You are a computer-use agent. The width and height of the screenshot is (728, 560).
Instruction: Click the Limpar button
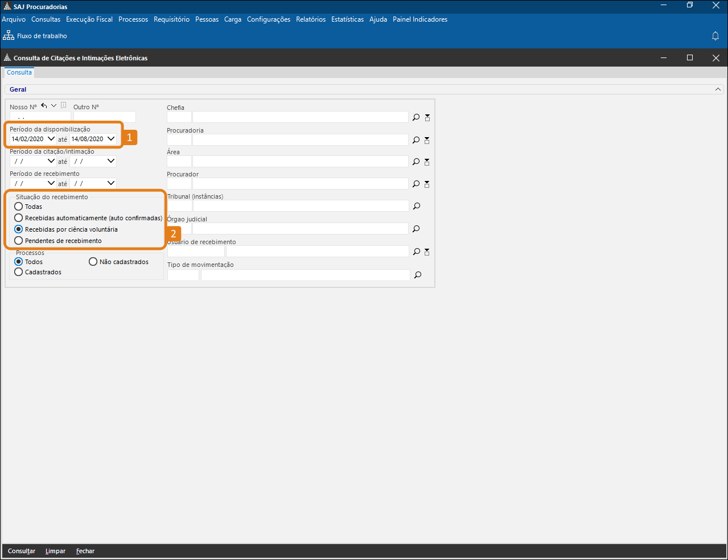pos(55,551)
